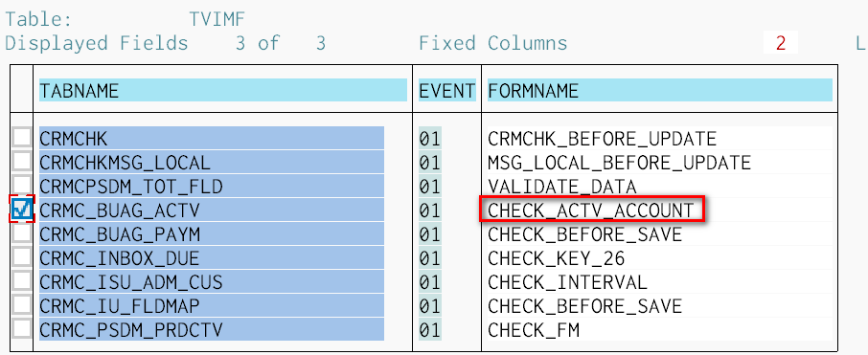Screen dimensions: 868x355
Task: Tick the checkbox beside CRMCHKMSG_LOCAL
Action: (x=22, y=162)
